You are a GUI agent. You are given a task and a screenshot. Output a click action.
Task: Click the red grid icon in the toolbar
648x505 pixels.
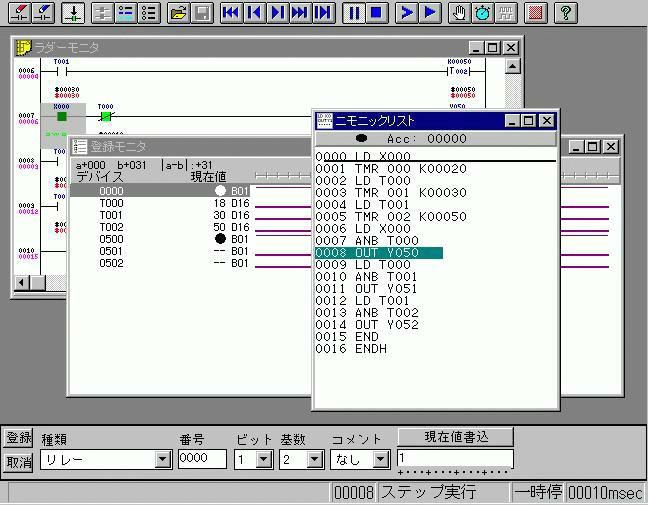(x=535, y=13)
